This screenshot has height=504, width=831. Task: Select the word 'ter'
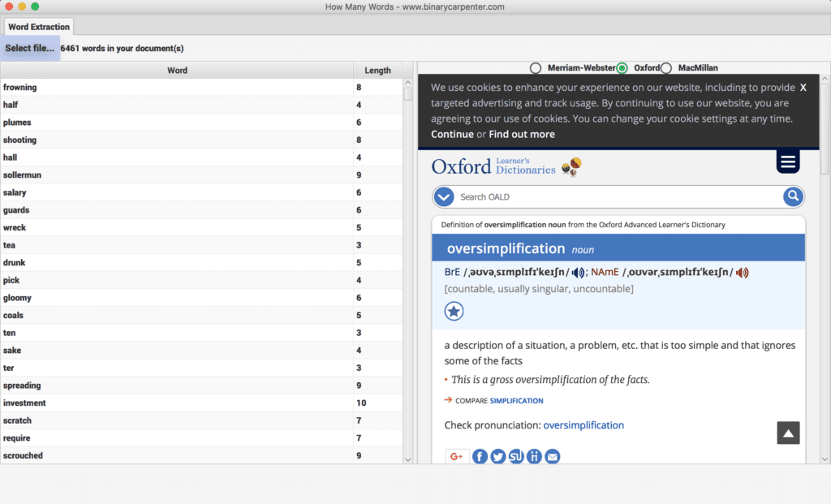pyautogui.click(x=8, y=368)
